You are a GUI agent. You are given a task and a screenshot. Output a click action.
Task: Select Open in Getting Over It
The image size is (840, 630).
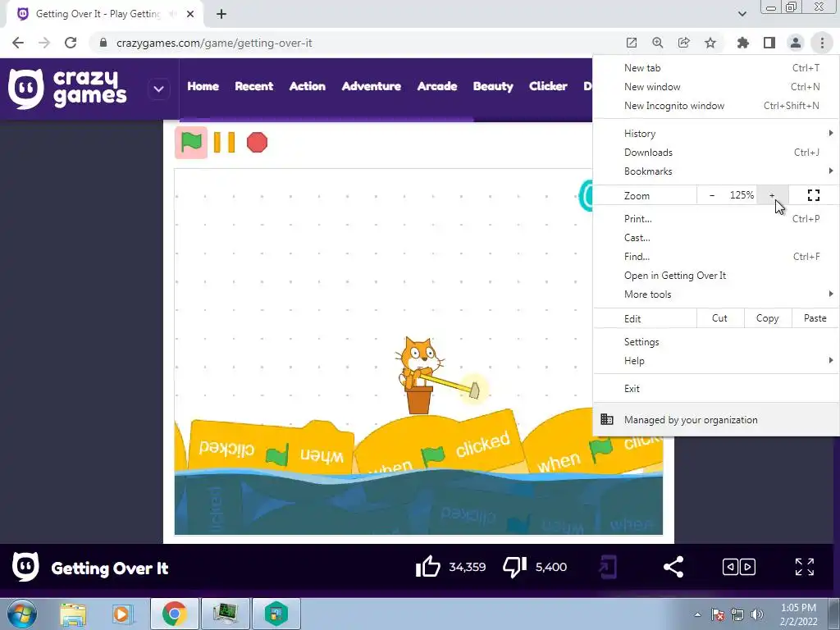(x=716, y=276)
